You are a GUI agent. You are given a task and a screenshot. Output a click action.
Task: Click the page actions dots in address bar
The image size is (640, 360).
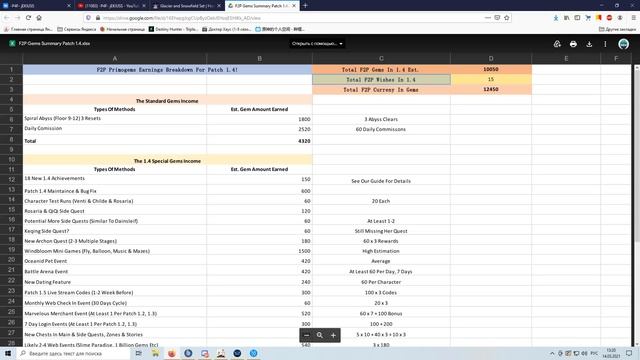(x=488, y=18)
